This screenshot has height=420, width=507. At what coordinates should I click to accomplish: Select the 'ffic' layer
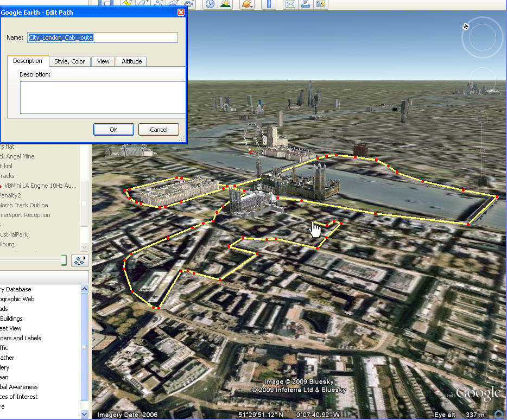click(4, 348)
